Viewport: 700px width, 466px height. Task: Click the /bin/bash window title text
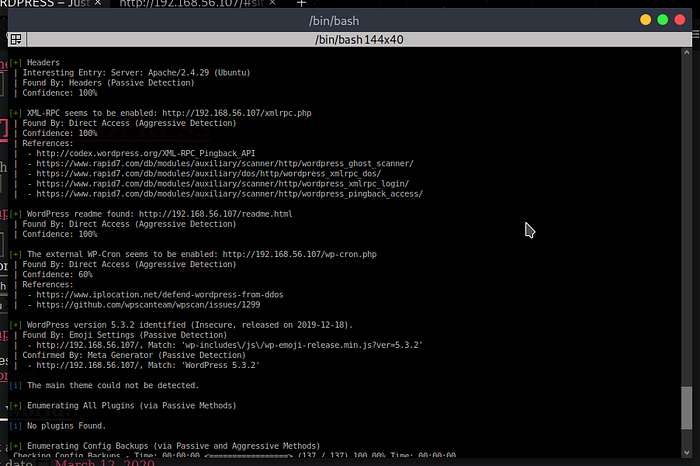(350, 19)
